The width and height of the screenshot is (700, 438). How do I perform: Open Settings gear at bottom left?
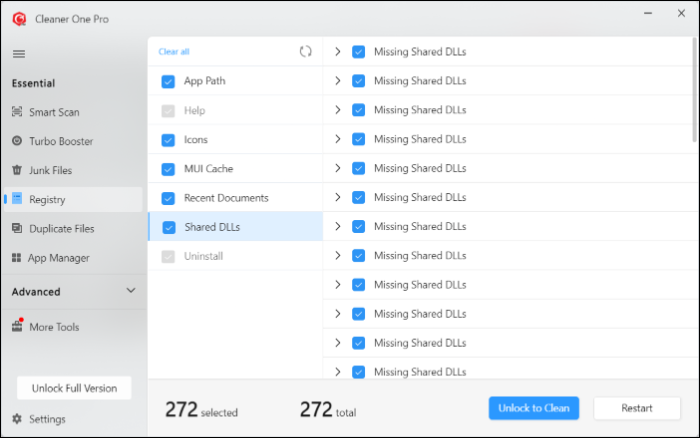click(17, 419)
